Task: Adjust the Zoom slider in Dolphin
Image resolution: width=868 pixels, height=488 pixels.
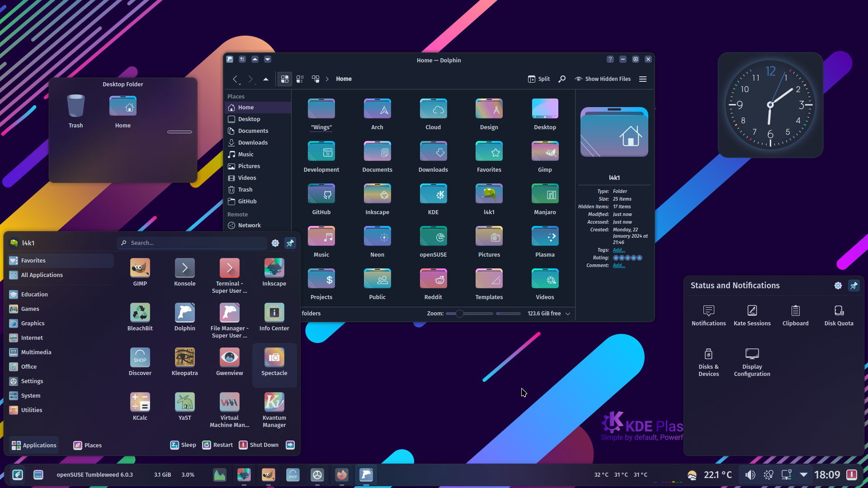Action: (469, 314)
